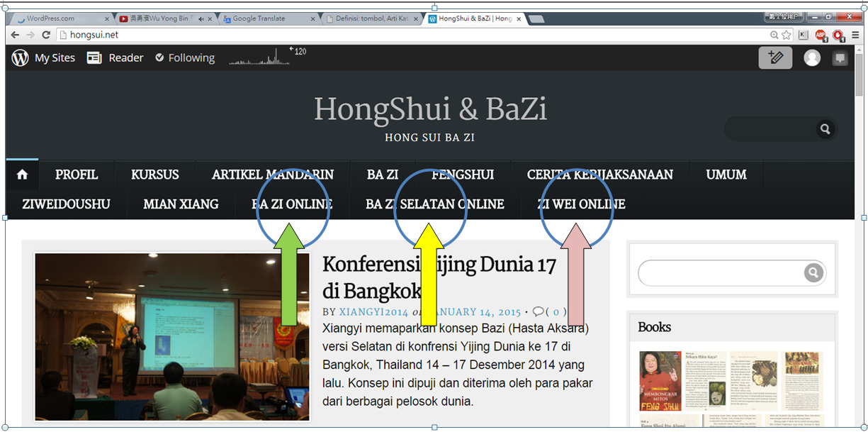Click the sidebar search magnifier button
The height and width of the screenshot is (432, 868).
[814, 272]
